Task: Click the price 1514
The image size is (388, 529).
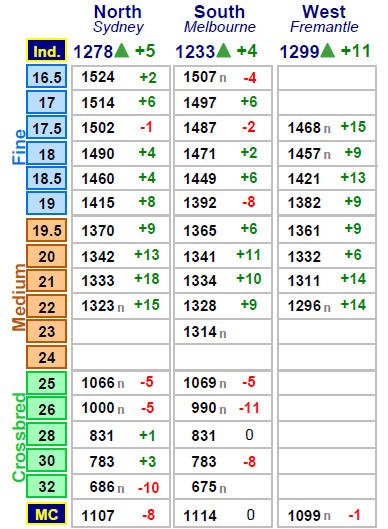Action: click(98, 102)
